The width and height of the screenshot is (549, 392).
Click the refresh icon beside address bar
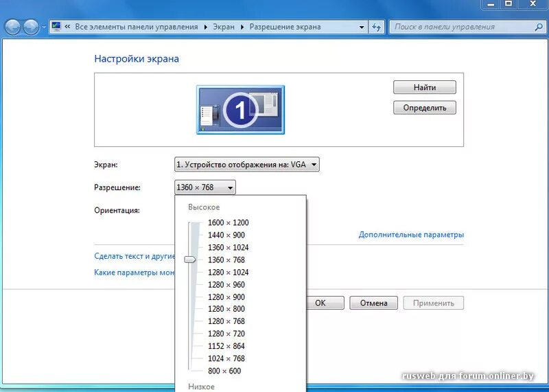pyautogui.click(x=376, y=27)
